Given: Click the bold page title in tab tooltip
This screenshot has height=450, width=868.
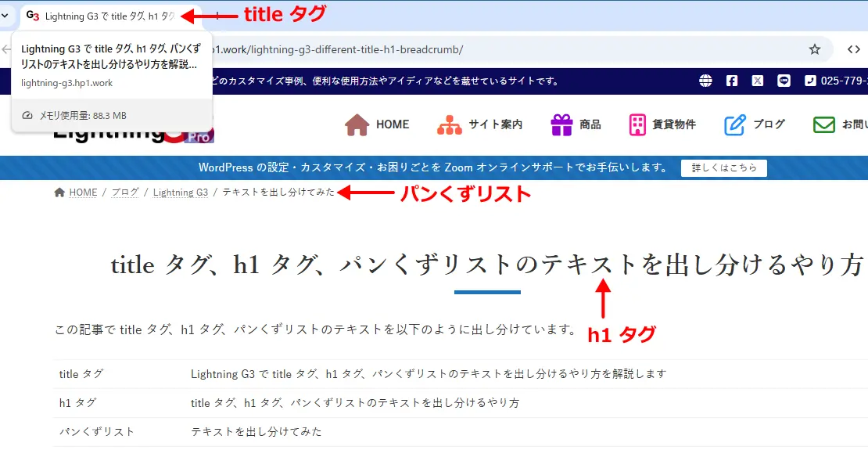Looking at the screenshot, I should pos(111,56).
